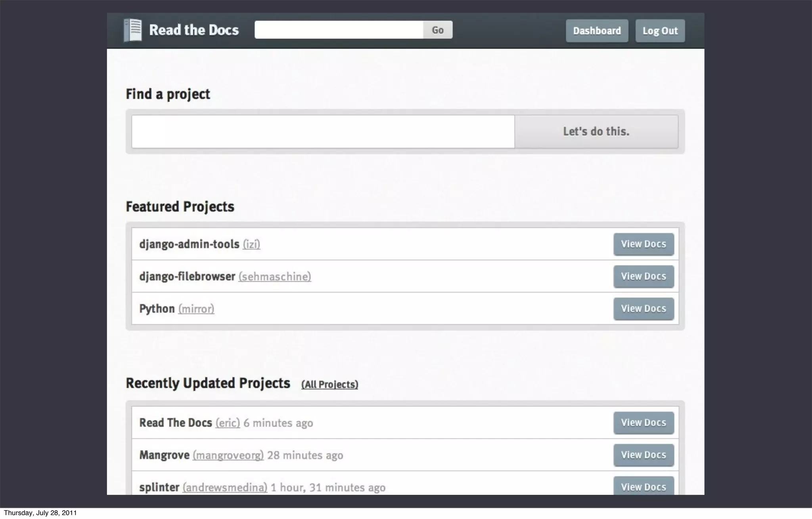The image size is (812, 519).
Task: Focus the Find a project input
Action: pyautogui.click(x=323, y=132)
